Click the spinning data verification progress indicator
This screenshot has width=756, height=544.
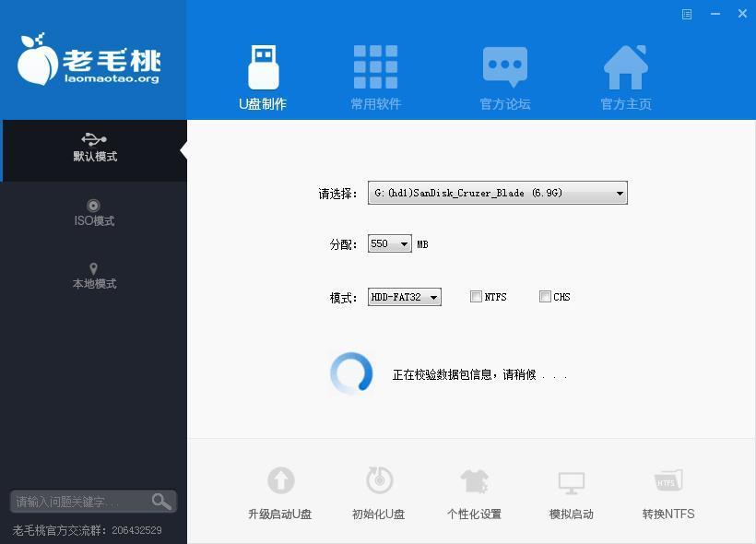[350, 373]
